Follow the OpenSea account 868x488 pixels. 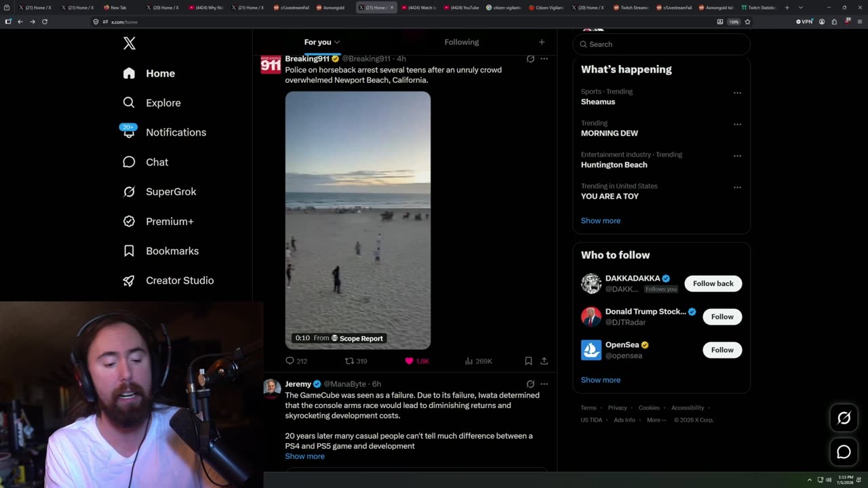tap(722, 350)
